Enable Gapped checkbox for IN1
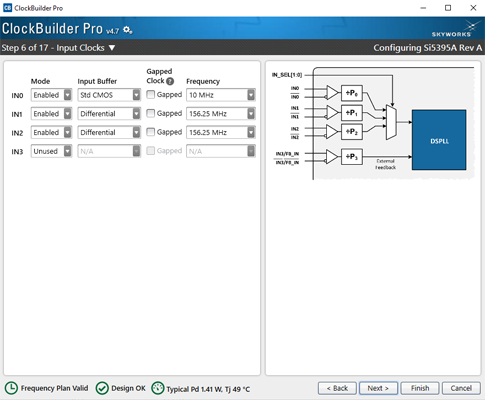Viewport: 485px width, 400px height. [x=151, y=113]
